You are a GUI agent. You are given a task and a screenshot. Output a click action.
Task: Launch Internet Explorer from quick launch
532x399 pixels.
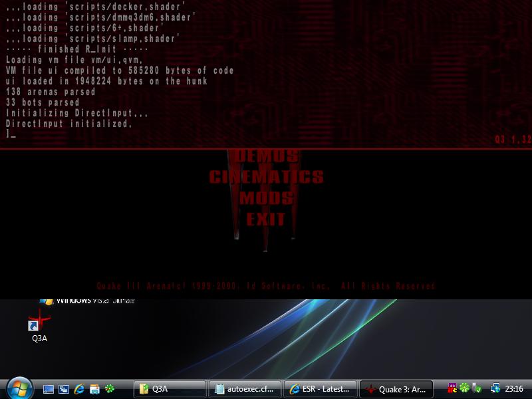[79, 389]
